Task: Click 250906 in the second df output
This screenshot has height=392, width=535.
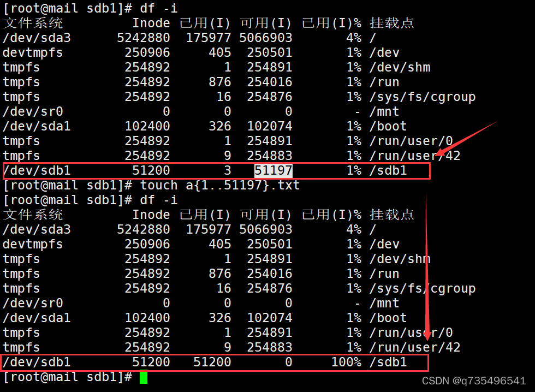Action: 147,244
